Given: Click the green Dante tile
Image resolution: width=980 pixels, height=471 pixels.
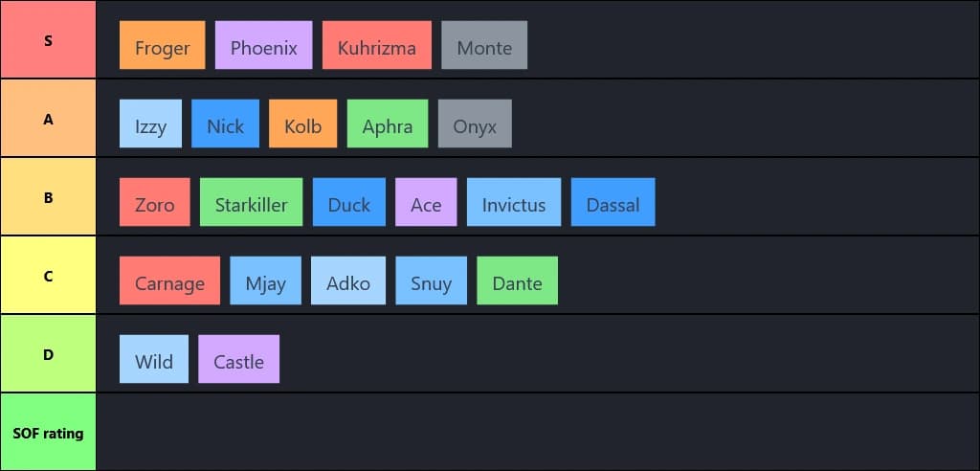Looking at the screenshot, I should click(x=517, y=281).
